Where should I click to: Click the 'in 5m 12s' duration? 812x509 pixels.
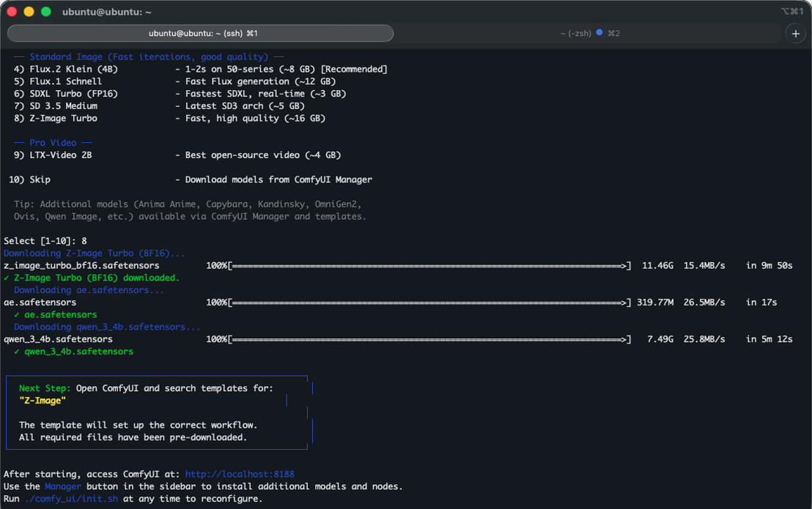(x=769, y=339)
